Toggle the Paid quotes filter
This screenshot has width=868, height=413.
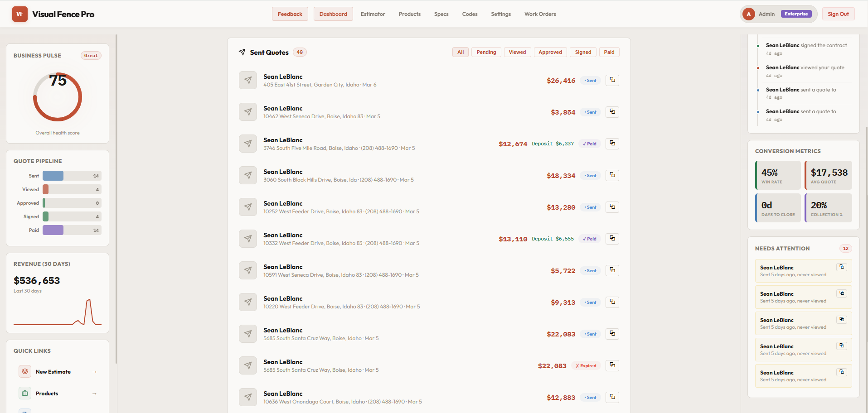click(x=609, y=52)
